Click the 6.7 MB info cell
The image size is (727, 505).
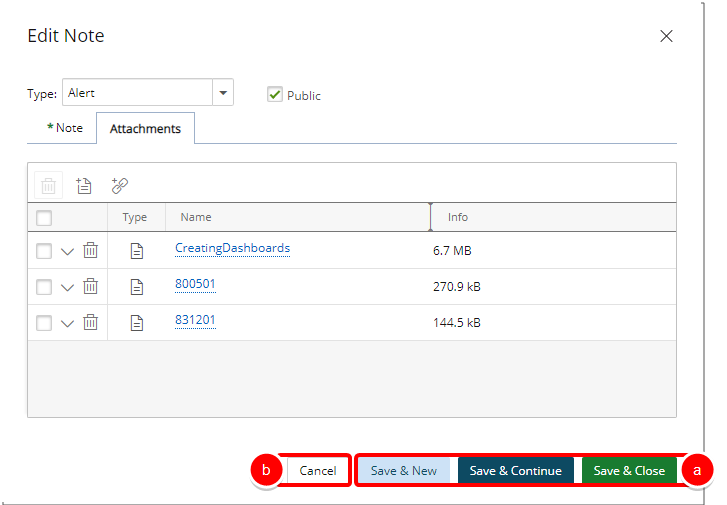point(452,251)
